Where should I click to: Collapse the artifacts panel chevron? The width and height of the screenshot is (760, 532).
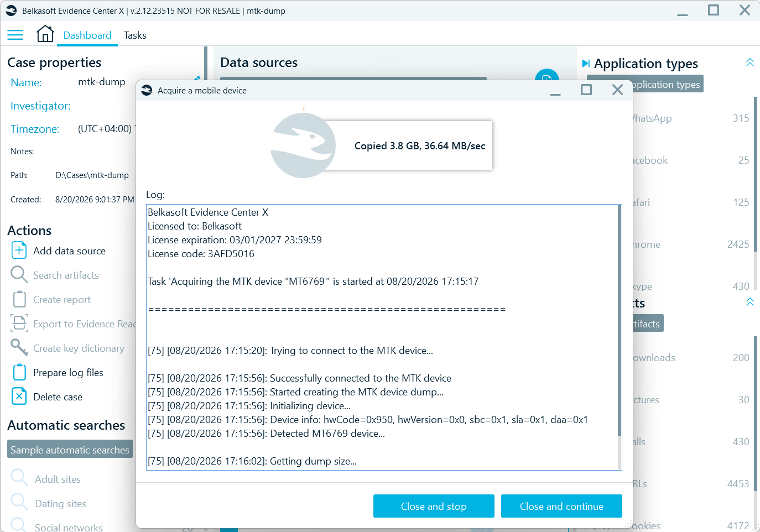[x=750, y=302]
